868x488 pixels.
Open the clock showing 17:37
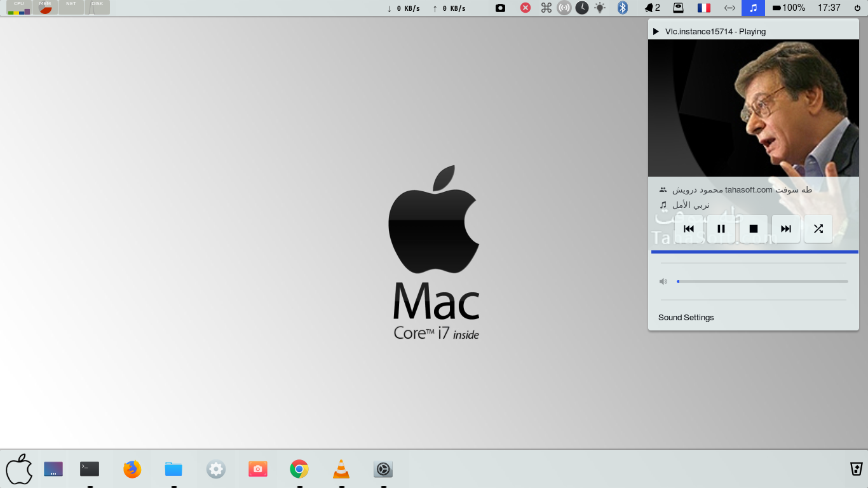click(829, 8)
